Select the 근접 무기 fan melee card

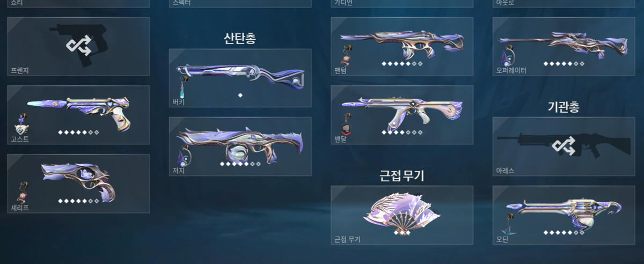click(402, 215)
